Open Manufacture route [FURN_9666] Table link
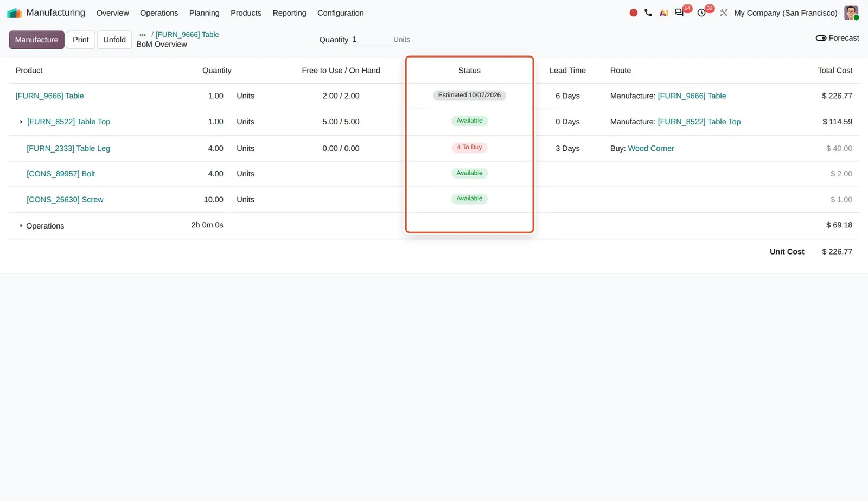 (x=692, y=96)
